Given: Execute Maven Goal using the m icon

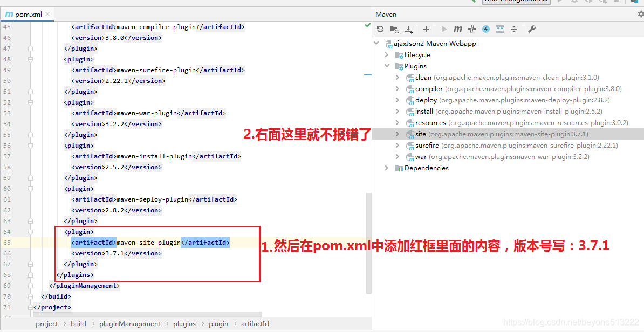Looking at the screenshot, I should click(457, 29).
